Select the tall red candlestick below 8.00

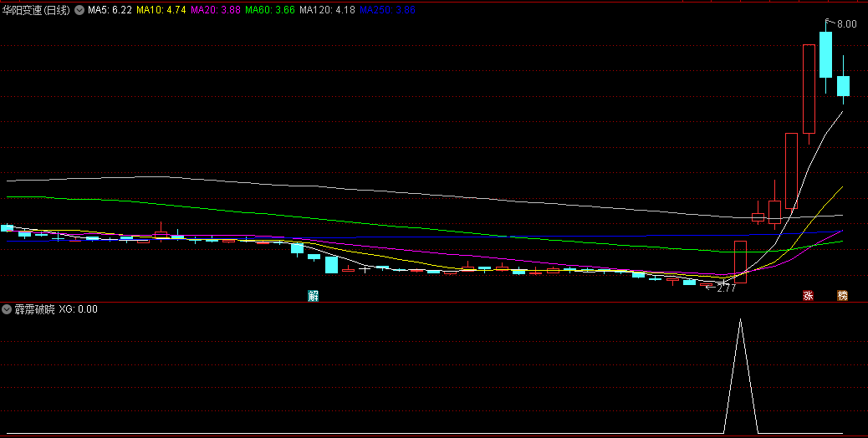click(809, 89)
